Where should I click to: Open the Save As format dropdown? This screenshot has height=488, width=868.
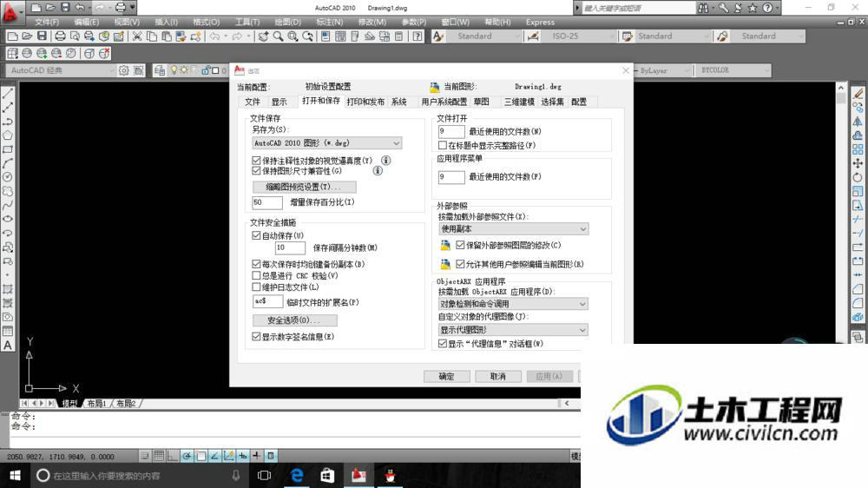[x=326, y=143]
